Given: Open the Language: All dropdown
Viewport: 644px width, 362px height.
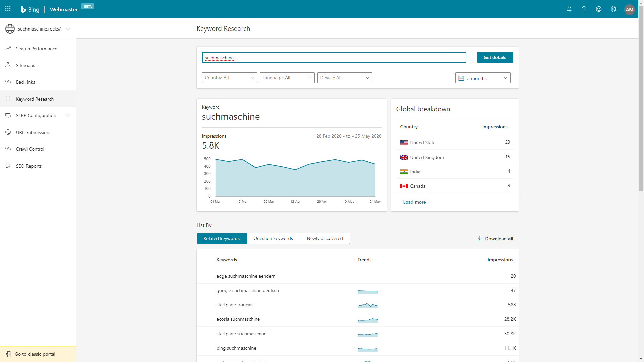Looking at the screenshot, I should [287, 78].
